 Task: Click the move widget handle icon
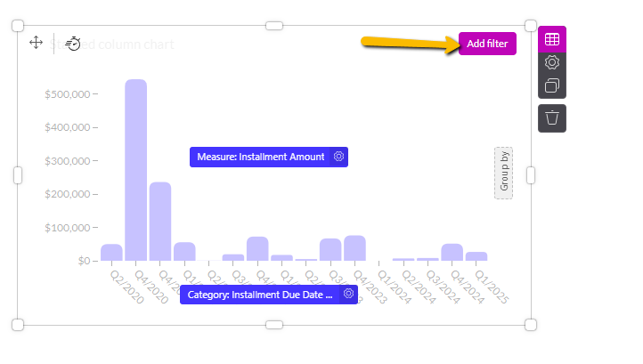pyautogui.click(x=36, y=43)
